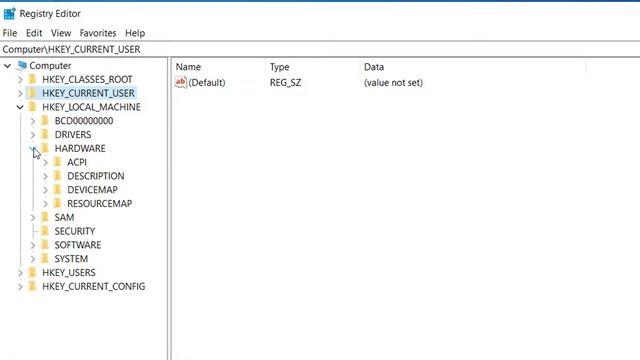Screen dimensions: 640x360
Task: Select HKEY_LOCAL_MACHINE key label
Action: click(91, 107)
